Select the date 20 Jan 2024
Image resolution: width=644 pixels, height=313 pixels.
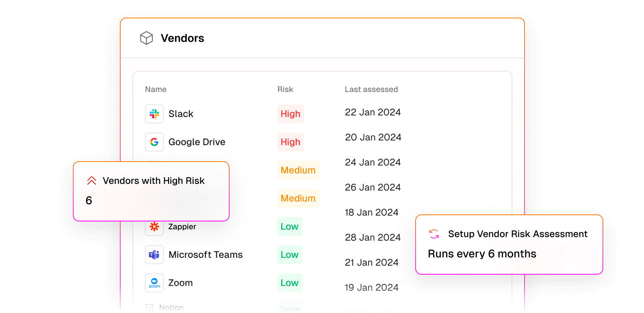[373, 137]
